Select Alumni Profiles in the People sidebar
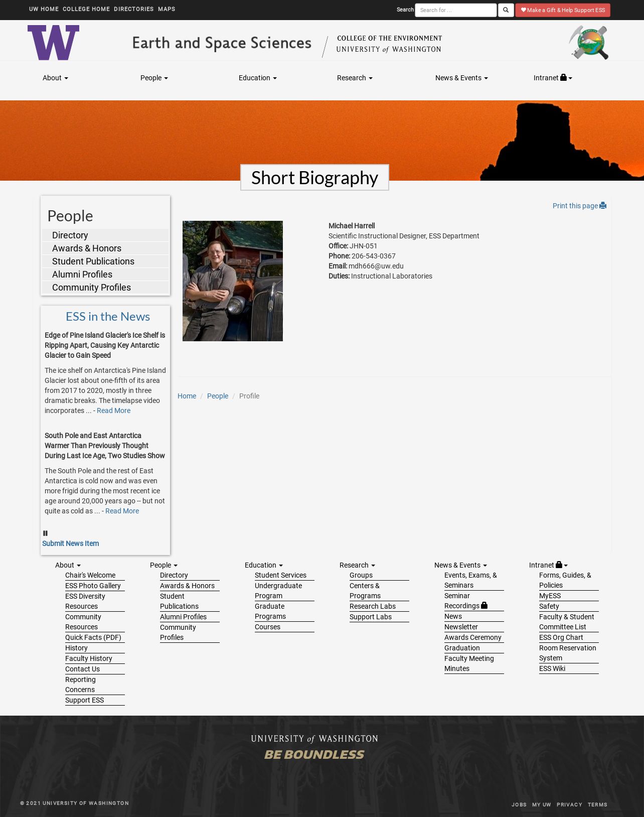This screenshot has height=817, width=644. click(105, 275)
